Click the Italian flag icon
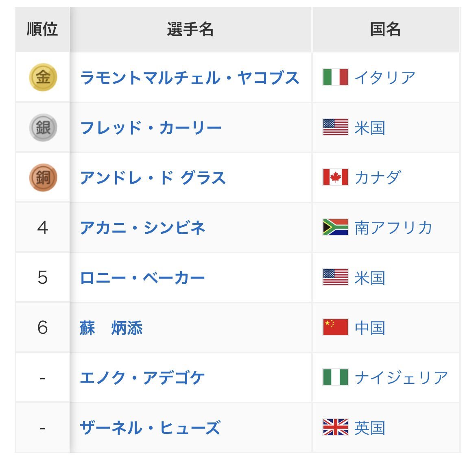476x457 pixels. (x=335, y=77)
